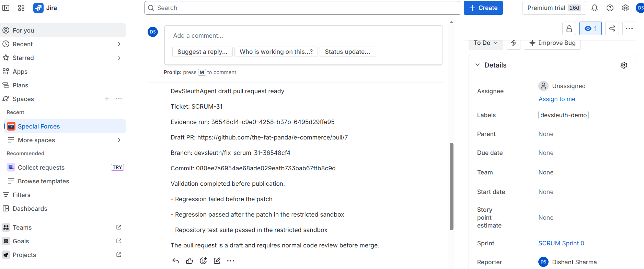Expand the More spaces list
644x269 pixels.
[x=65, y=140]
